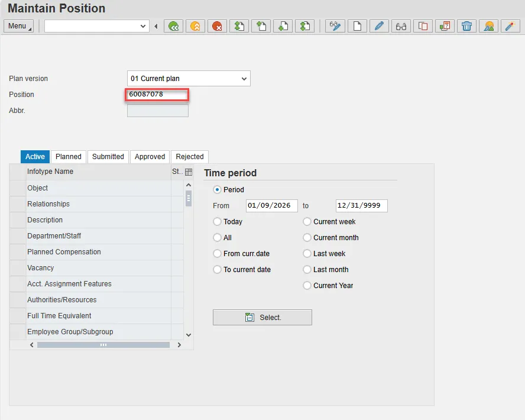
Task: Click the infotype list horizontal scrollbar
Action: (x=103, y=345)
